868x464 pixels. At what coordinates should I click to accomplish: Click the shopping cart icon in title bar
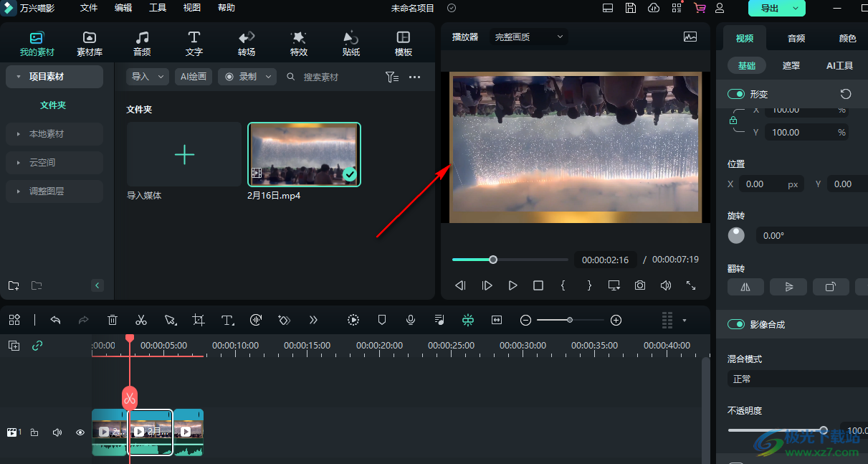coord(700,8)
